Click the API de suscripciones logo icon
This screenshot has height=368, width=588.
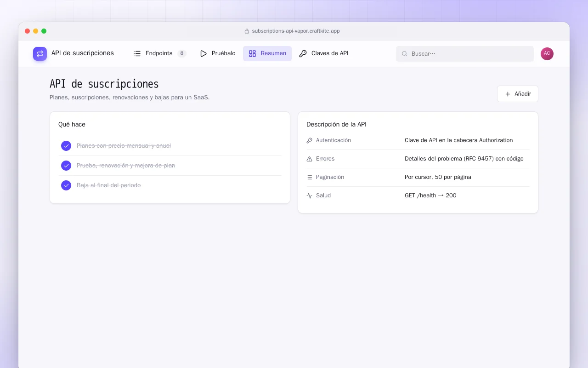40,54
